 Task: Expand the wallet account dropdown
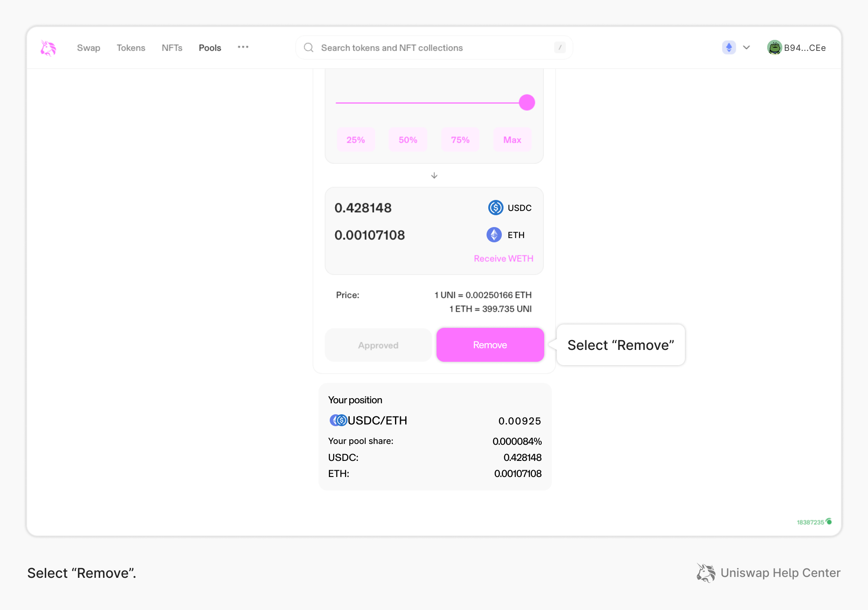point(797,47)
